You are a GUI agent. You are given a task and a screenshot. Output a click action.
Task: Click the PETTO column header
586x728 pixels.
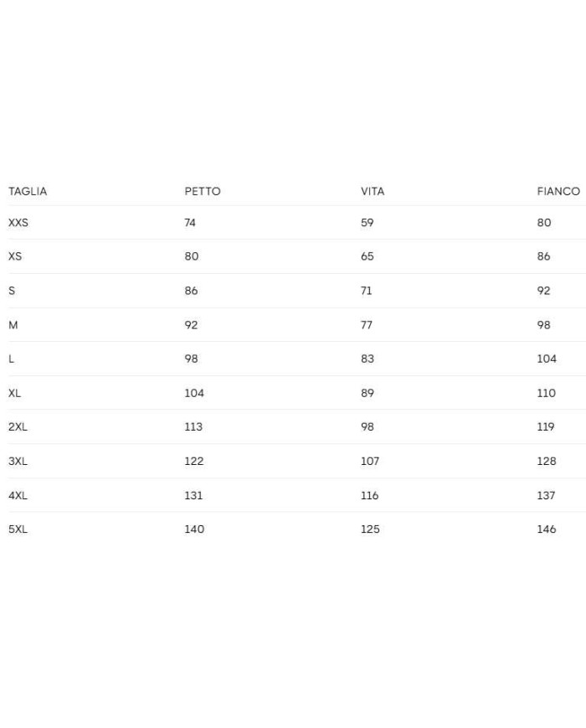(x=203, y=191)
